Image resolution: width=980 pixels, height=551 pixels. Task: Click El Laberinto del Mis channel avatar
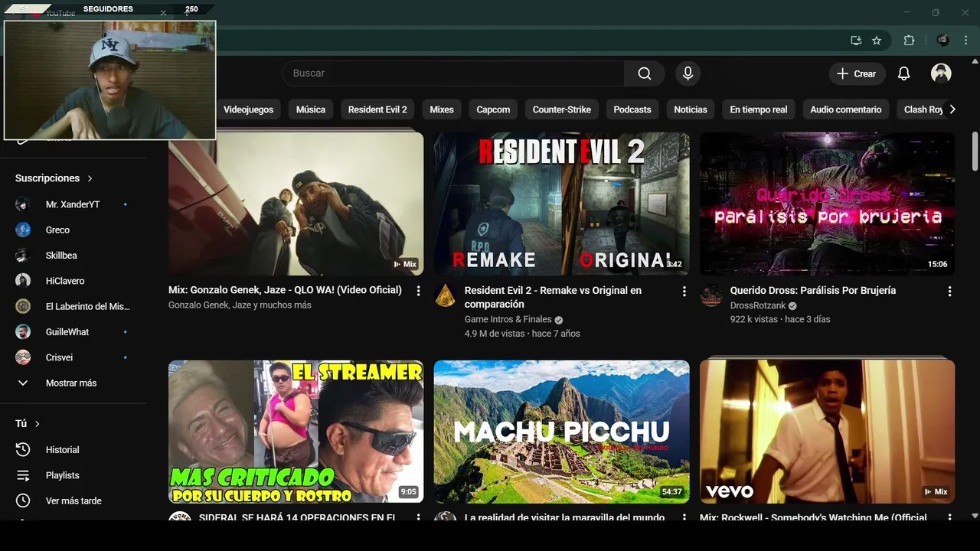(23, 306)
